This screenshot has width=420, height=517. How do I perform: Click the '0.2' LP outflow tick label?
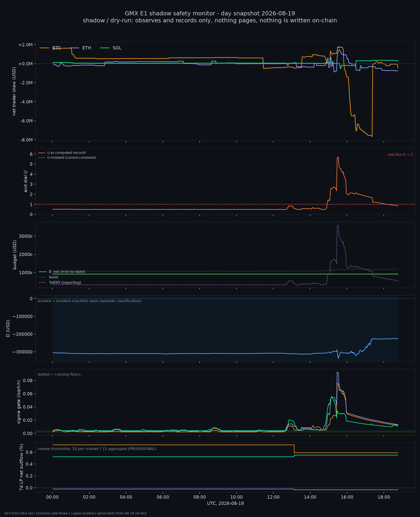pos(29,476)
